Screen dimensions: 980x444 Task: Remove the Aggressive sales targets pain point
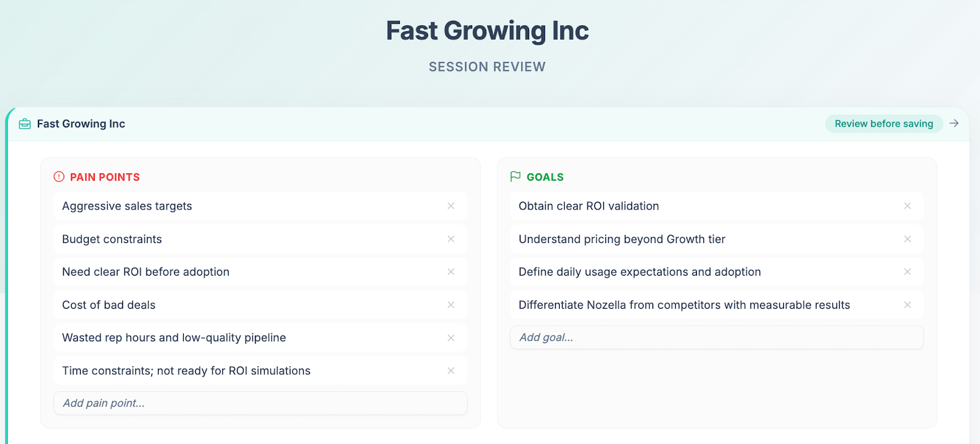451,206
